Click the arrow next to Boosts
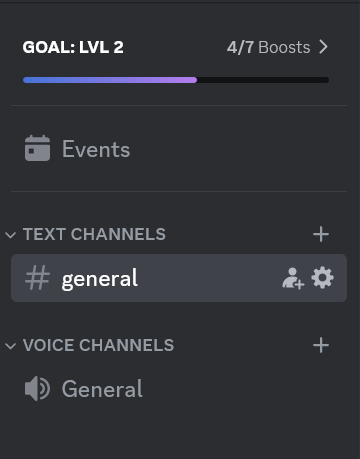 [323, 47]
